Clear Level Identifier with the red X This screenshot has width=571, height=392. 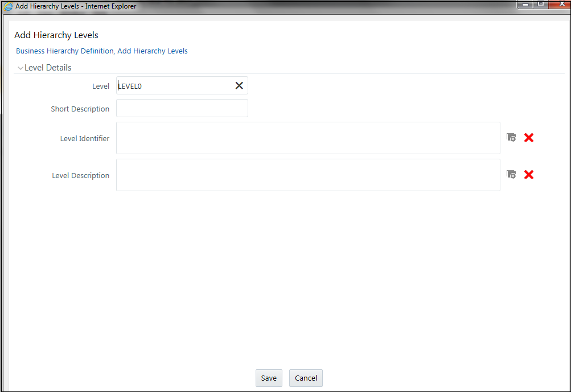[529, 138]
